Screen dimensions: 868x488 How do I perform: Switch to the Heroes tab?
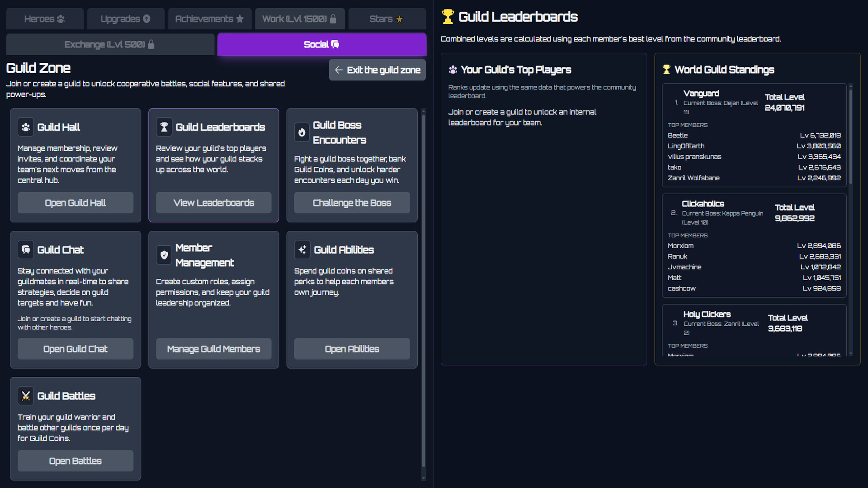pyautogui.click(x=44, y=19)
